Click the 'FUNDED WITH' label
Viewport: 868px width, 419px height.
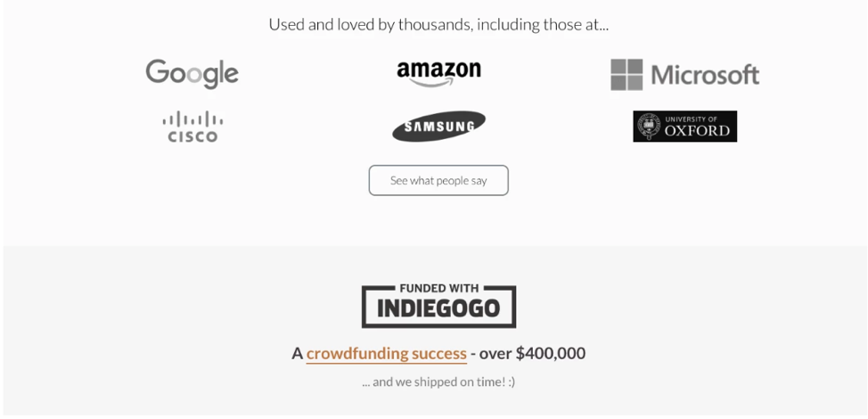click(438, 289)
